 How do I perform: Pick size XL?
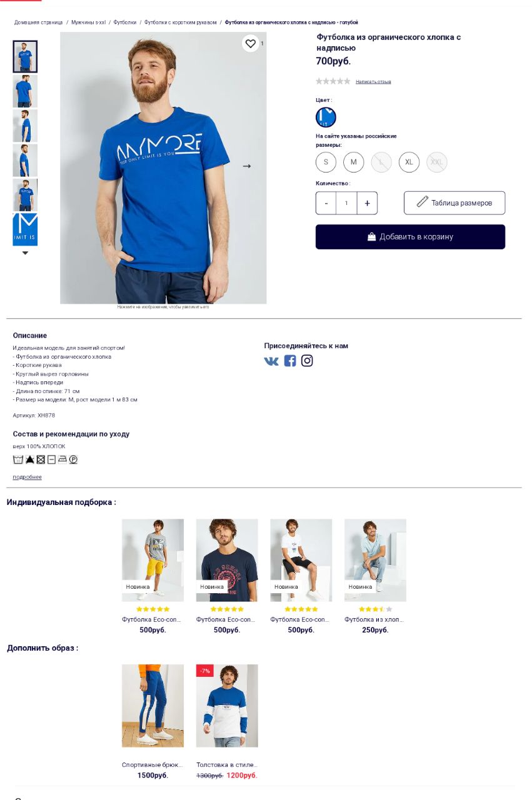point(409,162)
